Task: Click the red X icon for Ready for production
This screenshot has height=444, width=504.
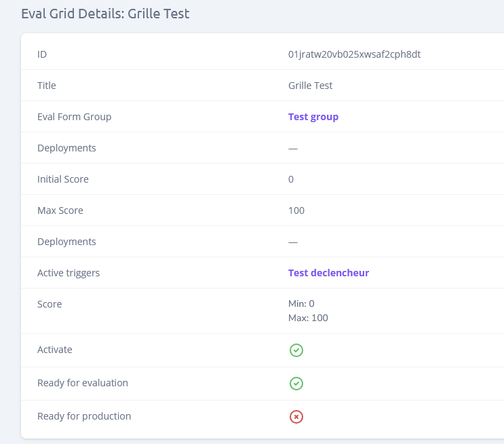Action: coord(296,417)
